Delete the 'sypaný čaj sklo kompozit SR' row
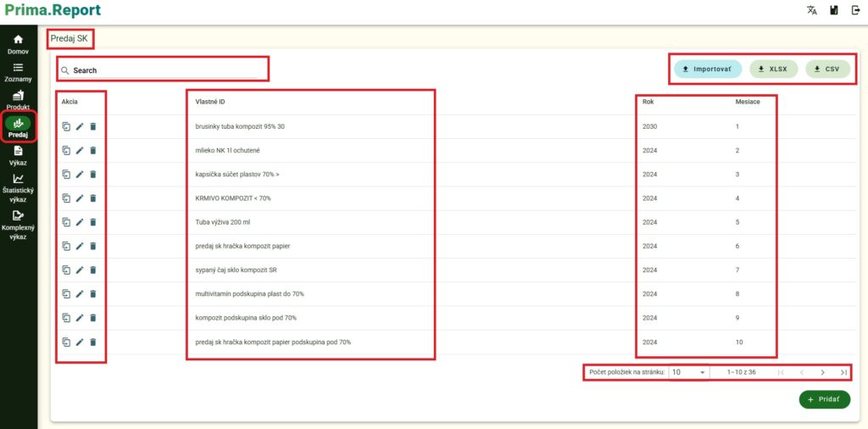 (x=93, y=270)
